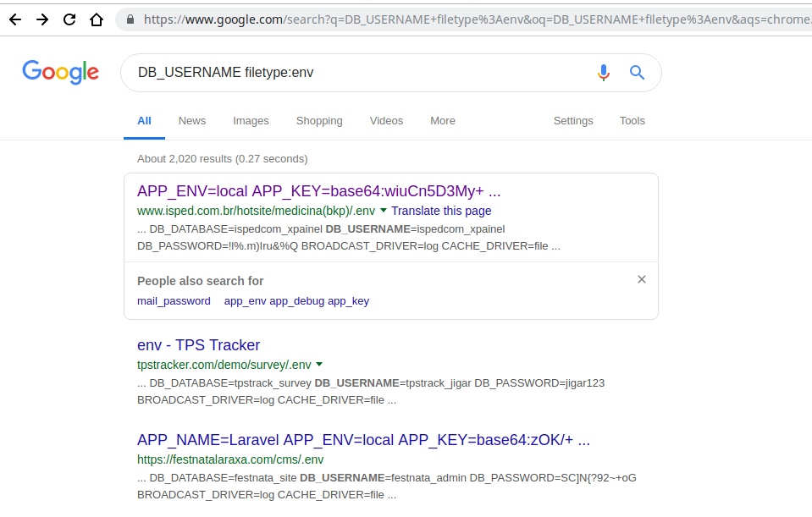Image resolution: width=812 pixels, height=517 pixels.
Task: Open dropdown arrow beside the isped.com.br URL
Action: pos(384,210)
